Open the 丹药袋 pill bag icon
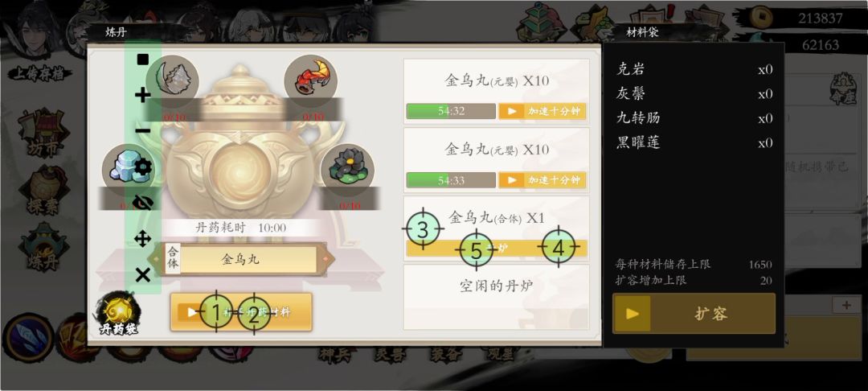The image size is (868, 391). coord(118,314)
